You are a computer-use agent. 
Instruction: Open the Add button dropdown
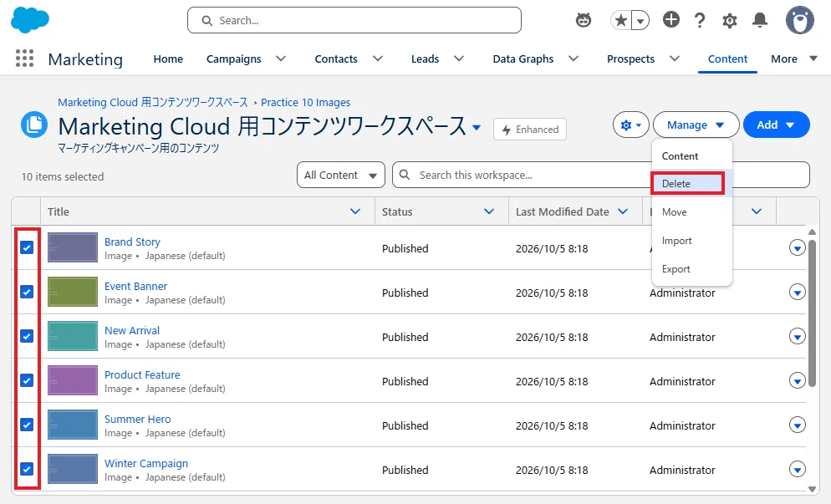coord(777,125)
